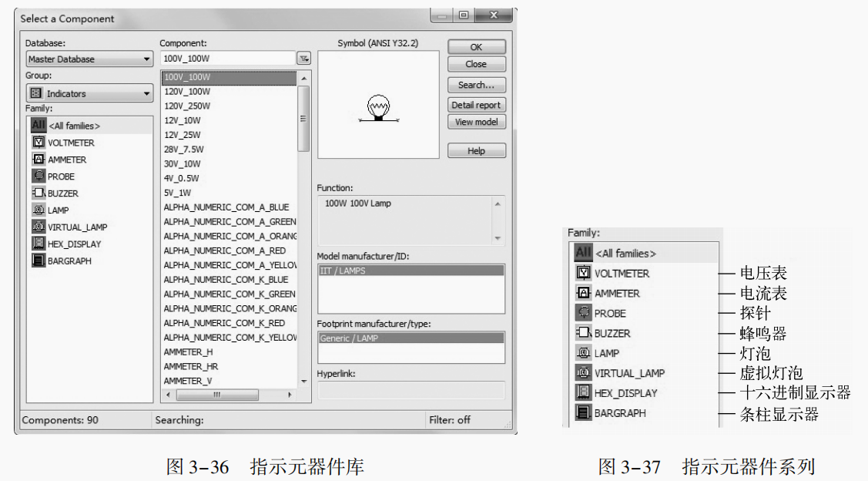Click Detail report
The image size is (868, 481).
476,104
